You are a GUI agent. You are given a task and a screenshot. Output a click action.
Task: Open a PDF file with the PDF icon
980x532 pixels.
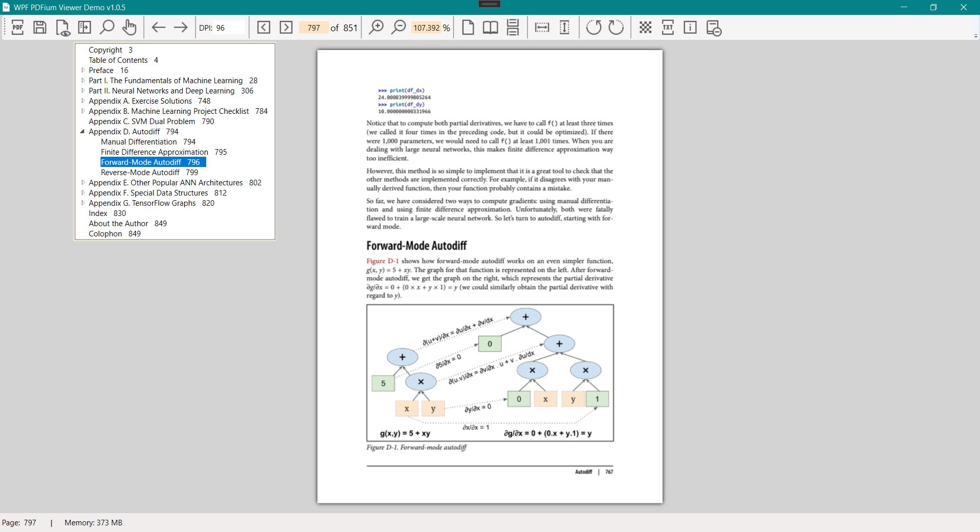(x=18, y=28)
